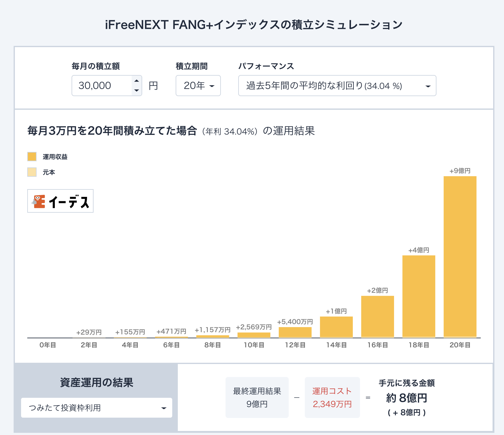Screen dimensions: 504x435
Task: Click the monthly amount field showing 30,000
Action: pyautogui.click(x=107, y=86)
